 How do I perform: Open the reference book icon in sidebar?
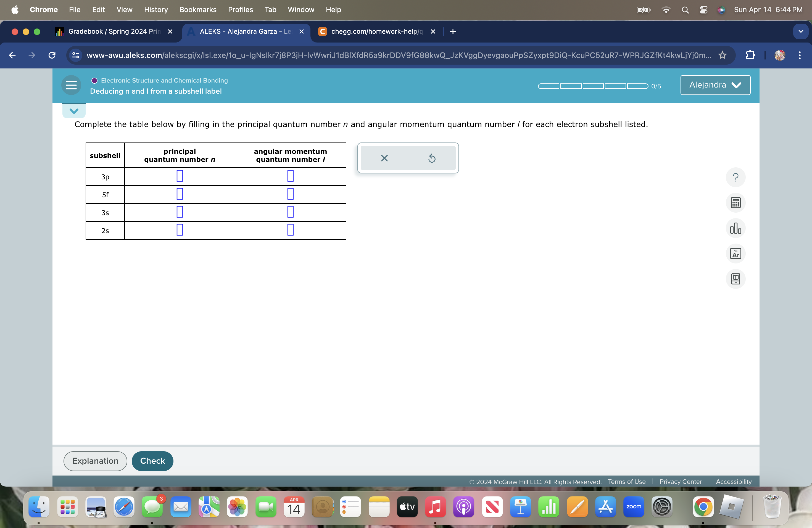tap(735, 279)
